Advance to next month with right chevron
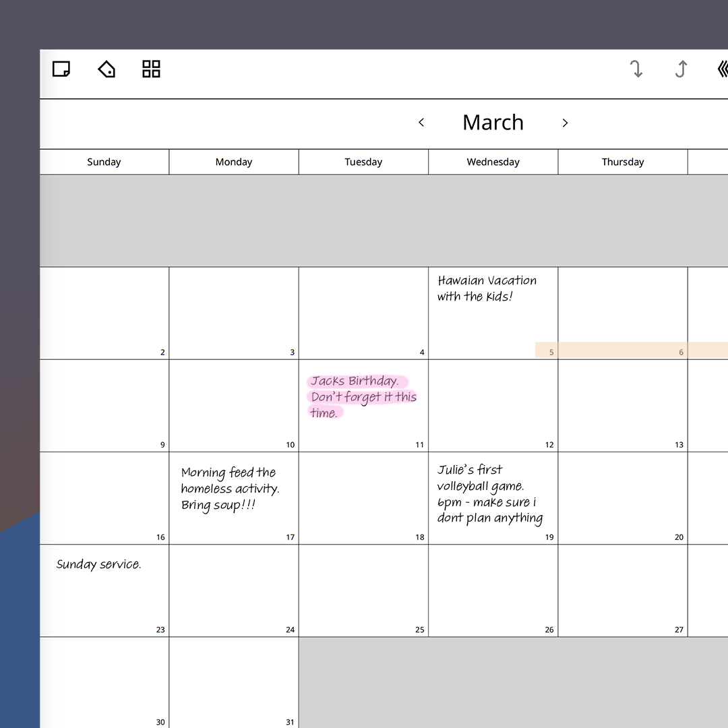Screen dimensions: 728x728 click(x=565, y=123)
